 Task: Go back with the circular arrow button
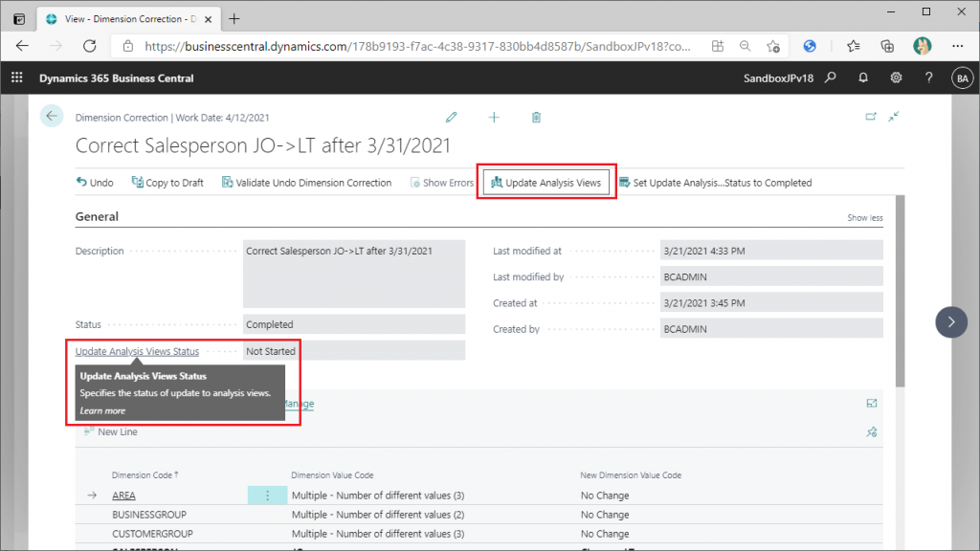(x=52, y=116)
